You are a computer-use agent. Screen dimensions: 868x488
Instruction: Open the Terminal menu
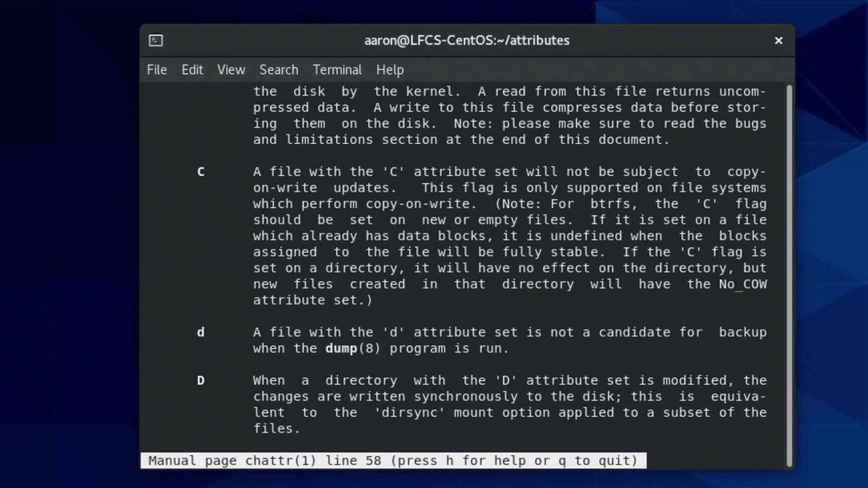(337, 70)
